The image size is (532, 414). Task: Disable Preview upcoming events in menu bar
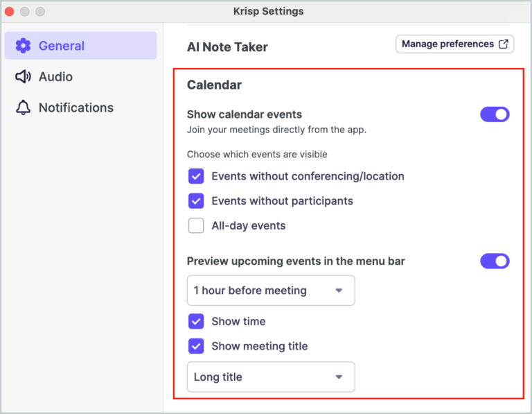coord(495,261)
